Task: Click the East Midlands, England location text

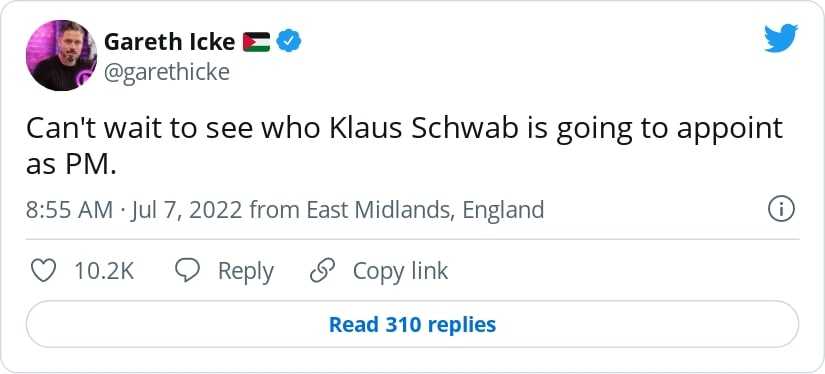Action: [425, 210]
